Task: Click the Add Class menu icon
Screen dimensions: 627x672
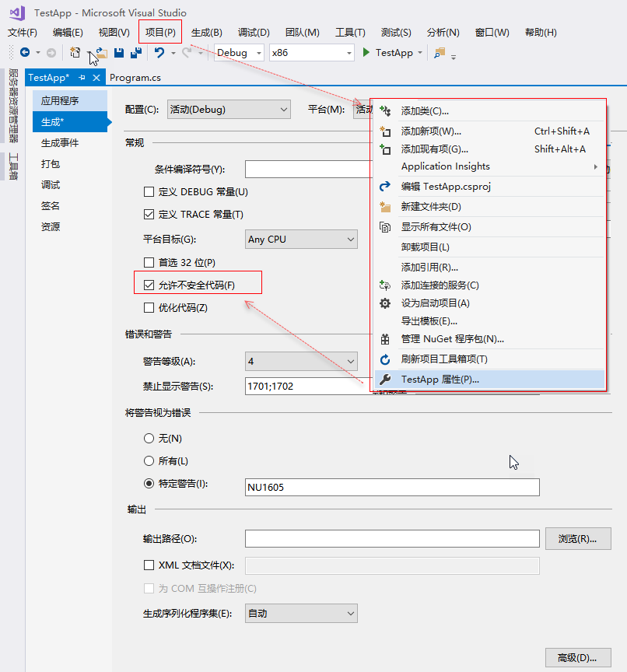Action: click(385, 111)
